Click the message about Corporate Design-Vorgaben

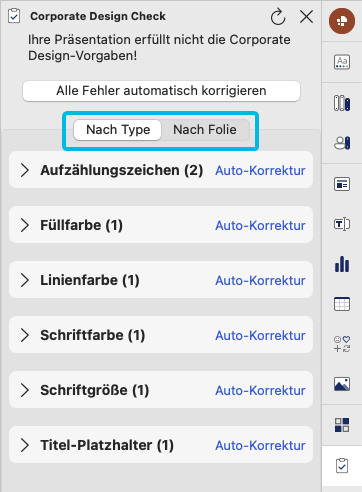pyautogui.click(x=159, y=48)
